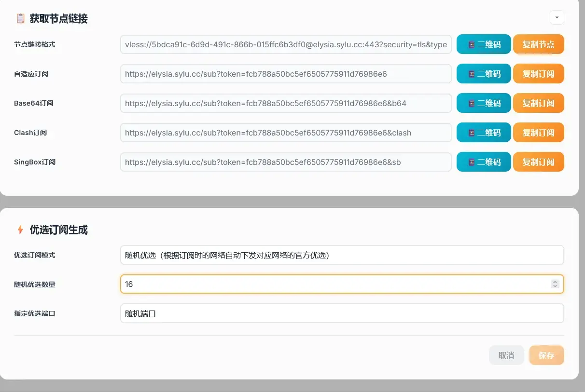Click the vless node link field

pos(286,44)
